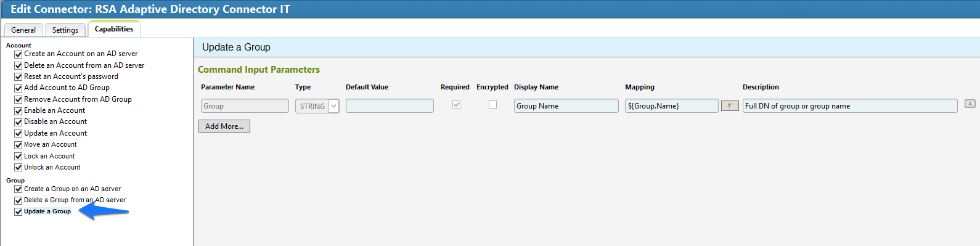Select the Capabilities tab

click(114, 29)
